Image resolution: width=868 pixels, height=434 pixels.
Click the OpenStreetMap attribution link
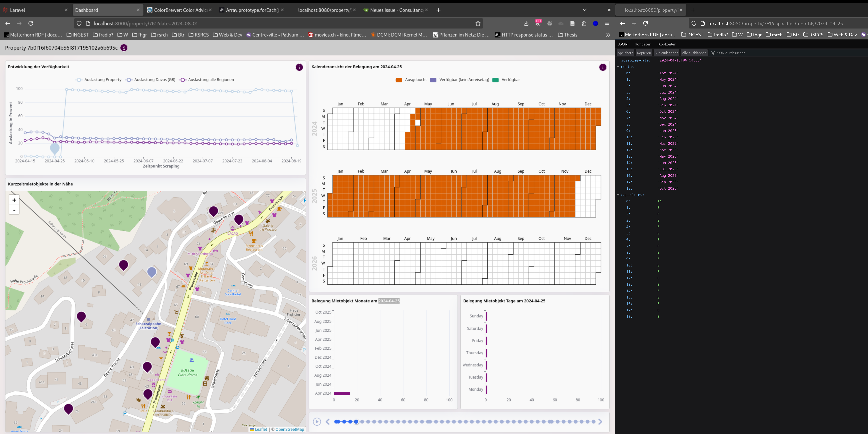[x=289, y=429]
